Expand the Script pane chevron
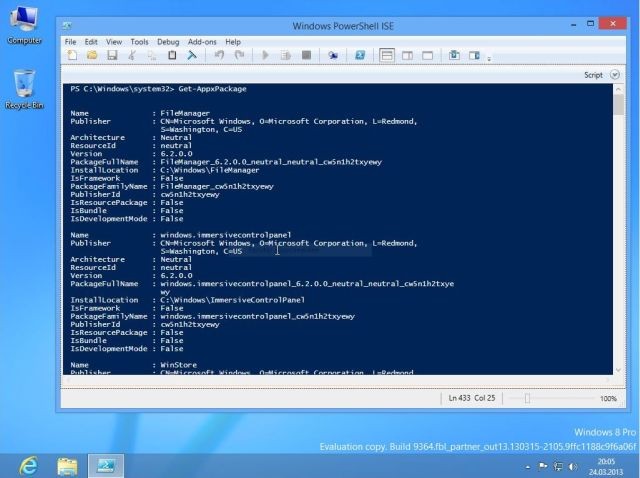 pyautogui.click(x=615, y=75)
